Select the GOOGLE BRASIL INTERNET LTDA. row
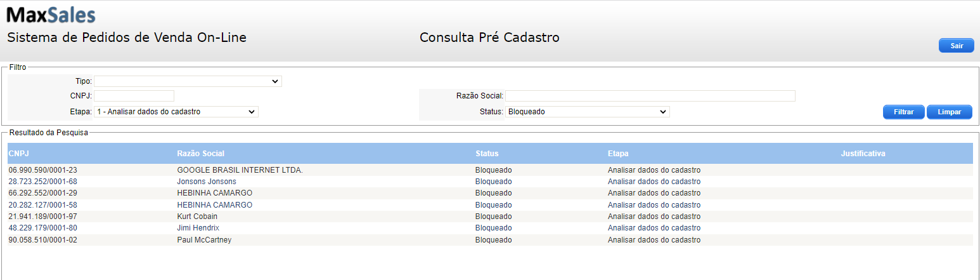Screen dimensions: 980x280 (490, 170)
